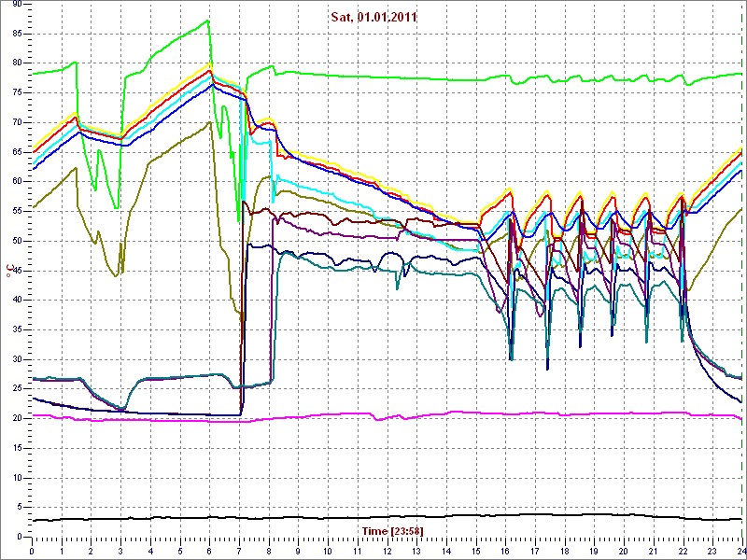The width and height of the screenshot is (747, 560).
Task: Click hour 23 on the time axis
Action: click(713, 551)
